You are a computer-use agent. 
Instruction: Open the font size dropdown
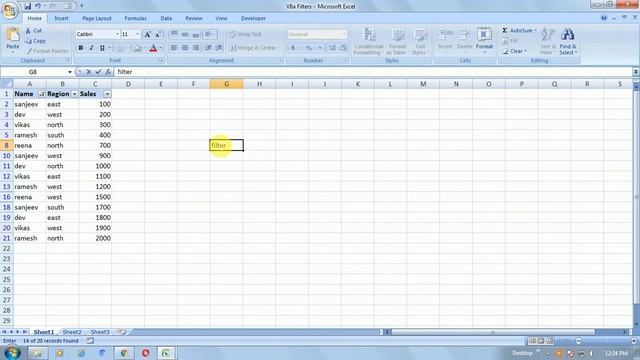138,34
